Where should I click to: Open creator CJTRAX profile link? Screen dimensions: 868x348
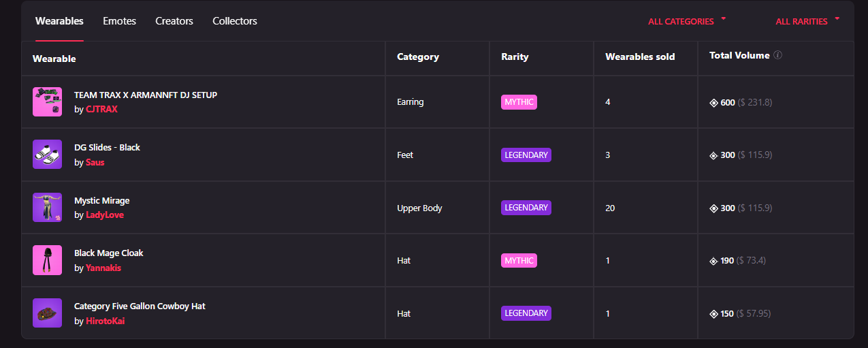pos(101,110)
